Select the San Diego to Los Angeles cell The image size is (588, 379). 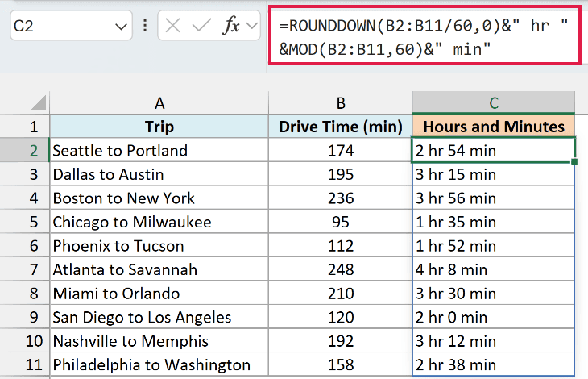[x=159, y=317]
